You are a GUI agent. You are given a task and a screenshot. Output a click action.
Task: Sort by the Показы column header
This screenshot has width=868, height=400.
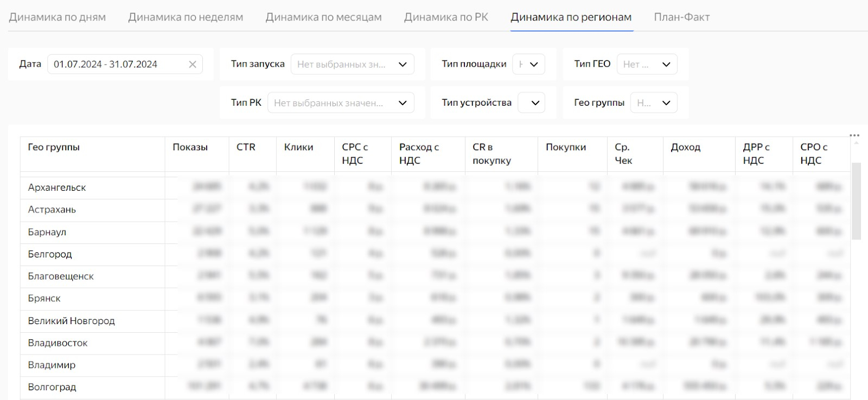point(190,147)
